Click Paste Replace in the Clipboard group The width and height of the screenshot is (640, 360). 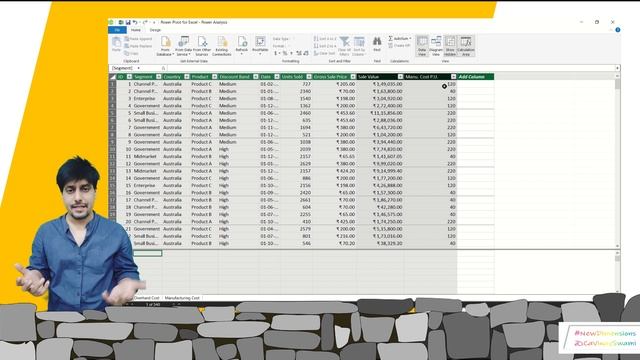click(138, 46)
